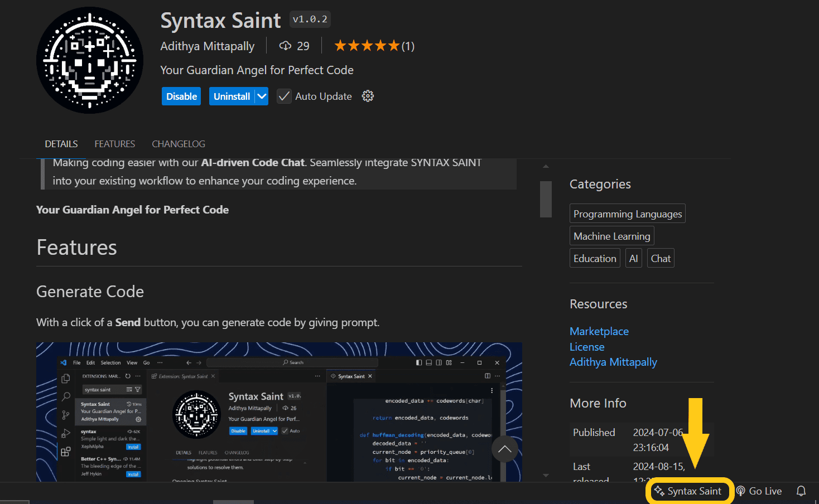The image size is (819, 504).
Task: Select the Education category
Action: coord(595,259)
